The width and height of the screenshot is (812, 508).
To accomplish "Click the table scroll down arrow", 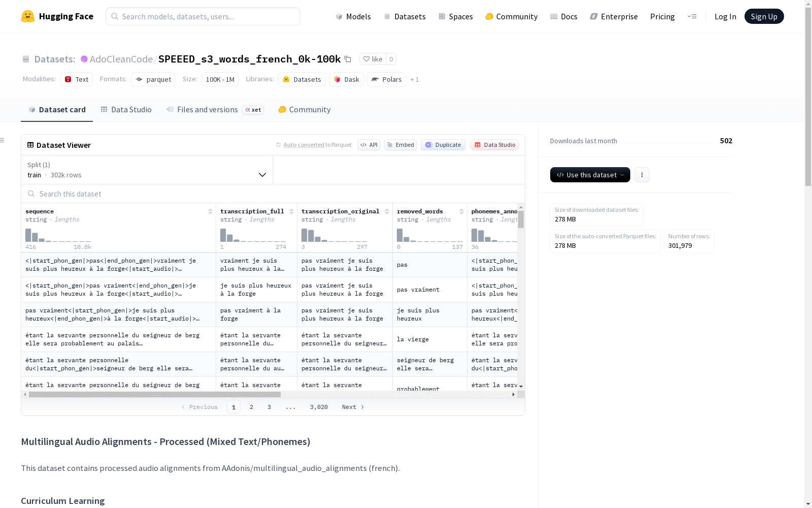I will (x=521, y=387).
